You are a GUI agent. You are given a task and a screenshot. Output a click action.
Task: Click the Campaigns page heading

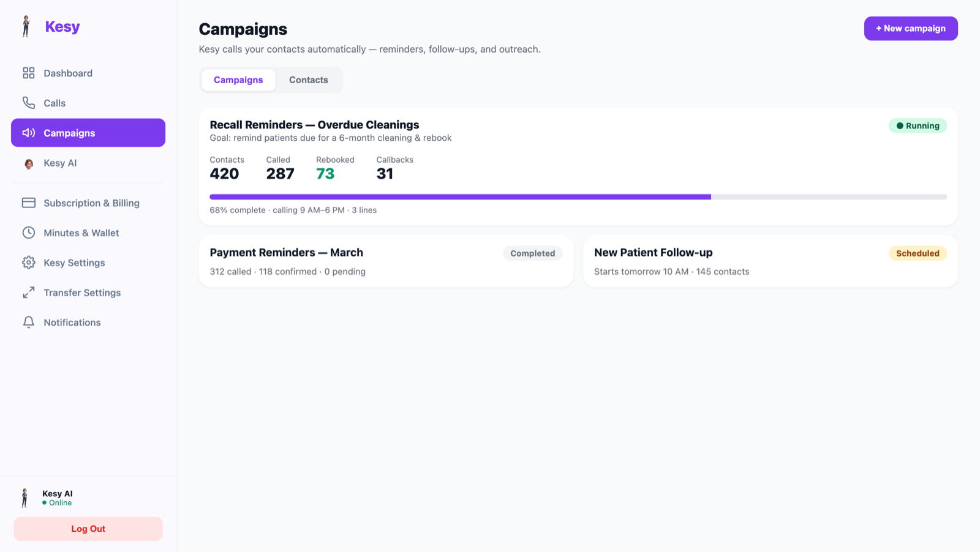click(243, 29)
